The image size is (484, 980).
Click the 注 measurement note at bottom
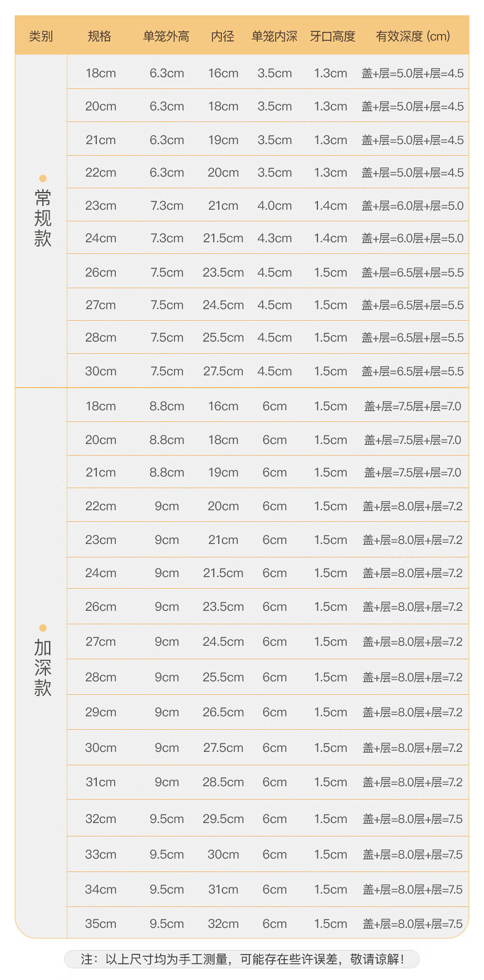242,959
